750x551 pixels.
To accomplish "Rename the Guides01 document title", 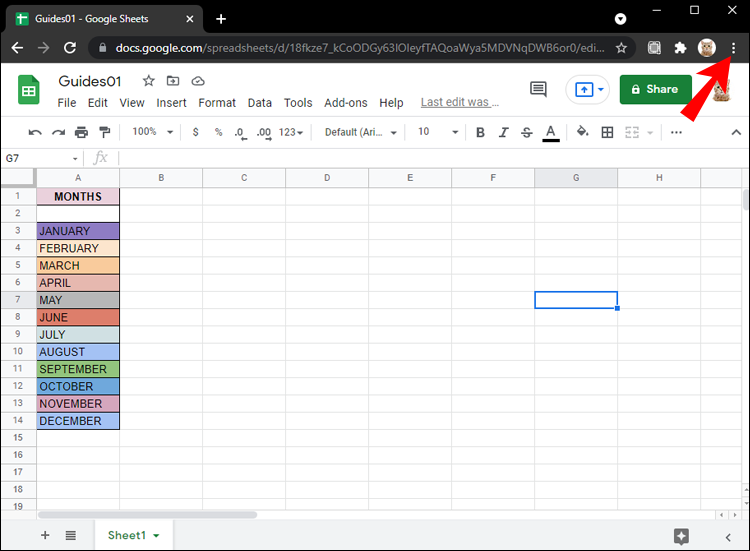I will 90,81.
